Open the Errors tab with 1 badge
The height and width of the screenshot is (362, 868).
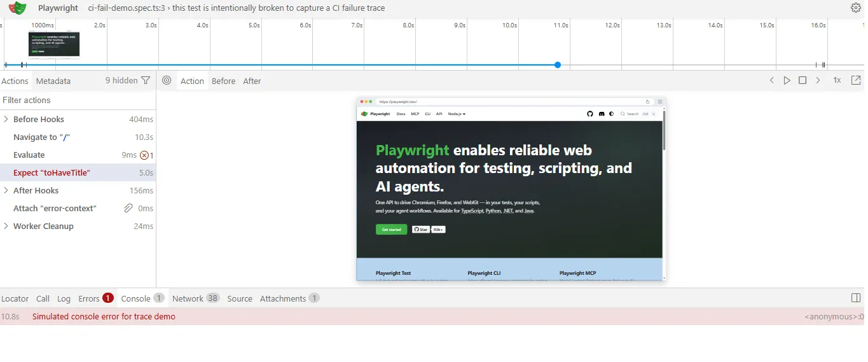pyautogui.click(x=95, y=298)
